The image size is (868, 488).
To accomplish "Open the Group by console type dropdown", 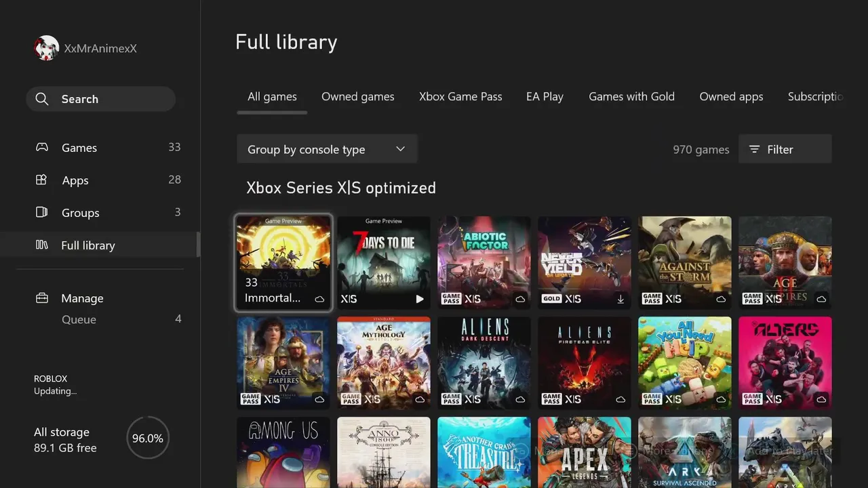I will 327,149.
